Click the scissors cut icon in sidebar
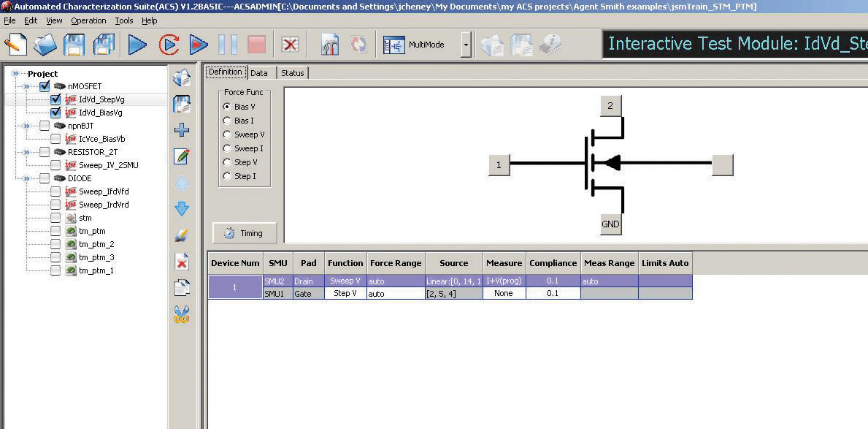Image resolution: width=868 pixels, height=429 pixels. (182, 315)
